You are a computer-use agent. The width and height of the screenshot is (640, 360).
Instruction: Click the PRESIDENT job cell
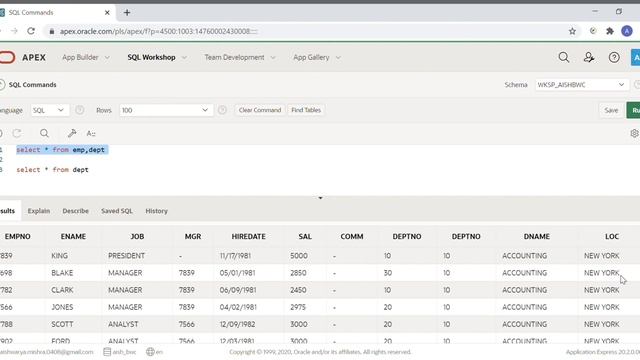(x=127, y=256)
